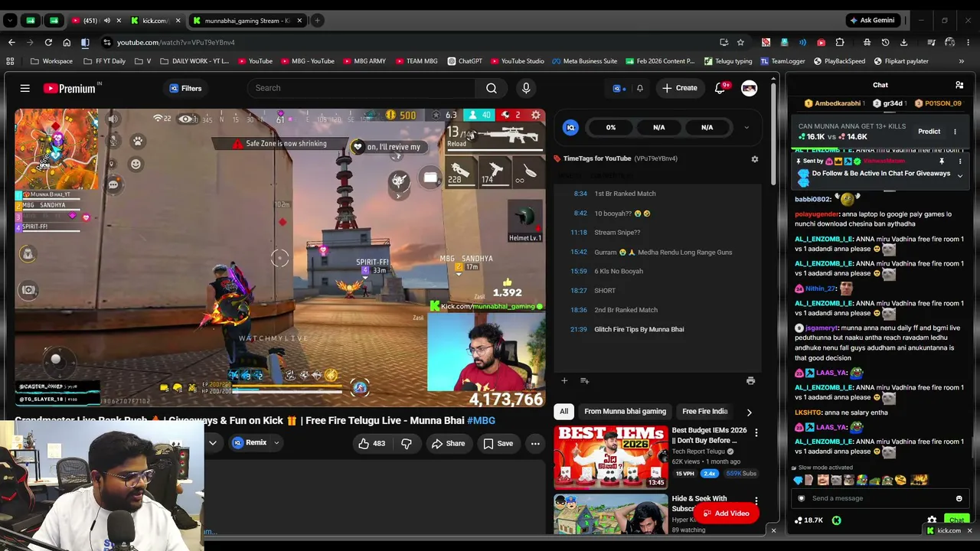
Task: Open the Meta Business Suite bookmark
Action: (x=584, y=61)
